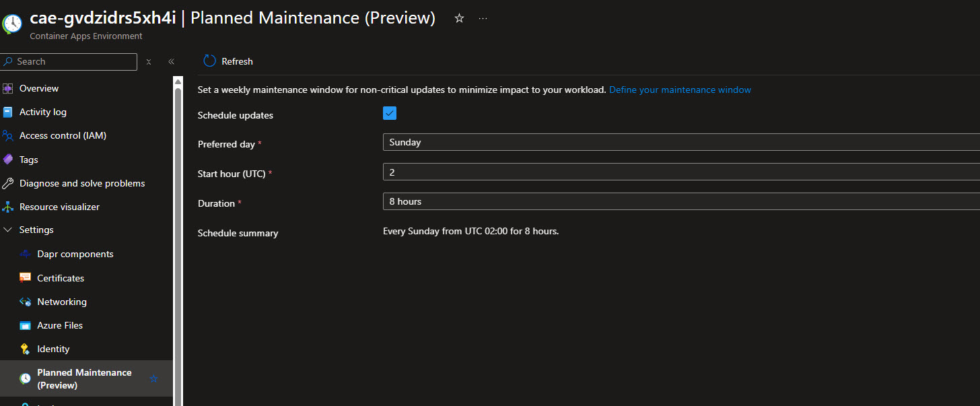Viewport: 980px width, 406px height.
Task: Click the Container Apps Environment subtitle
Action: tap(86, 36)
